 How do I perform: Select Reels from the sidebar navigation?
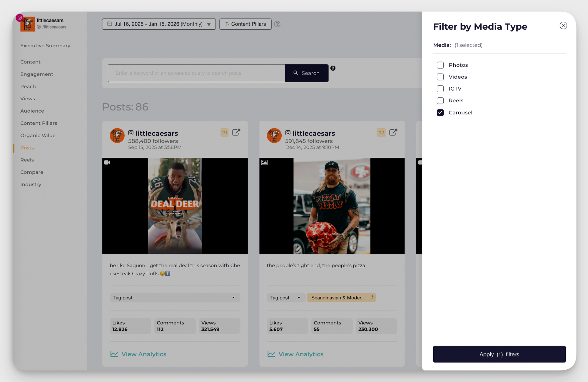coord(27,160)
